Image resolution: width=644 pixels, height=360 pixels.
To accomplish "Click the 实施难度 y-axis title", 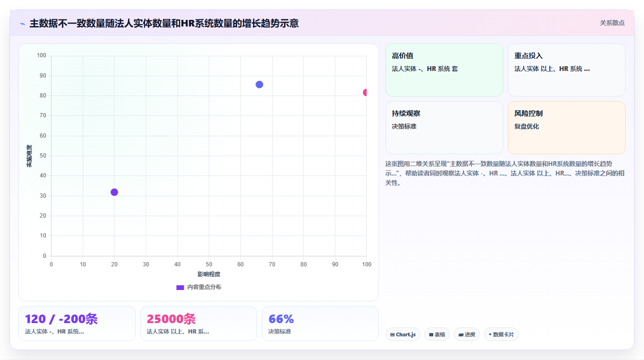I will (29, 156).
